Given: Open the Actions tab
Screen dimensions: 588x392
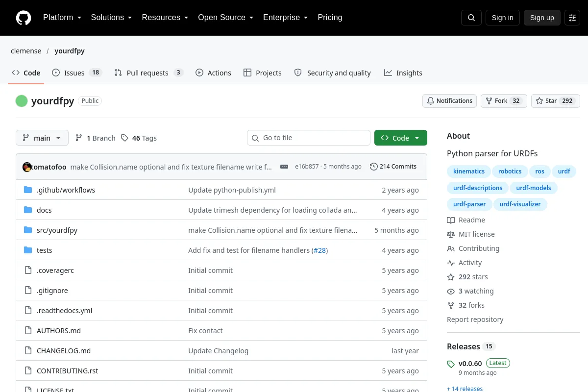Looking at the screenshot, I should pyautogui.click(x=213, y=73).
